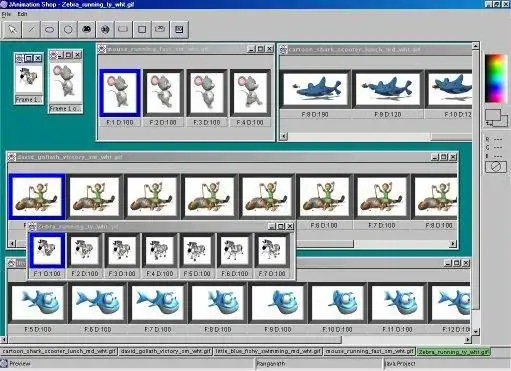Screen dimensions: 511x371
Task: Click the small zebra preview window image
Action: 29,79
